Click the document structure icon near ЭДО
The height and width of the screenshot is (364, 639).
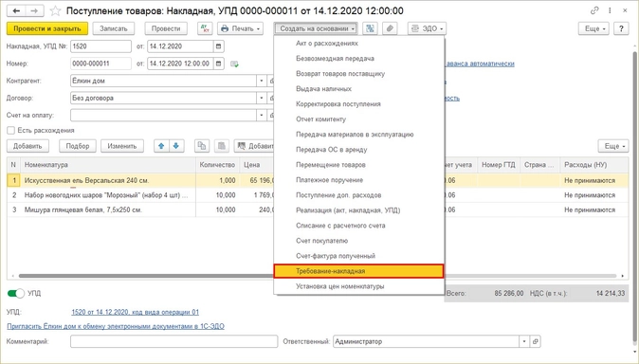[x=370, y=28]
